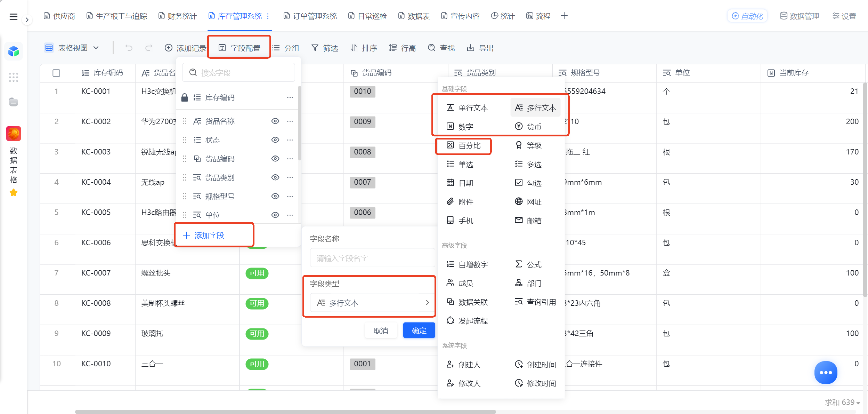Choose 勾选 checkbox field type
The width and height of the screenshot is (868, 414).
pos(528,183)
